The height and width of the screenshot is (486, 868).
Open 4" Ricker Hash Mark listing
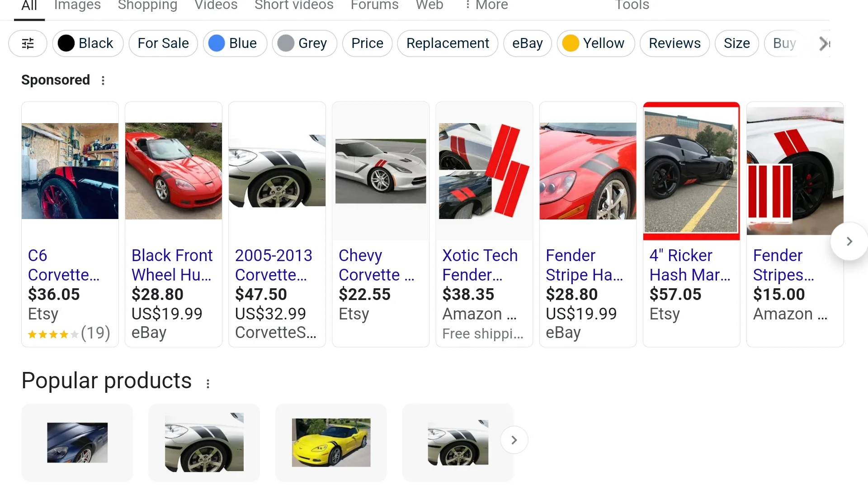point(689,265)
